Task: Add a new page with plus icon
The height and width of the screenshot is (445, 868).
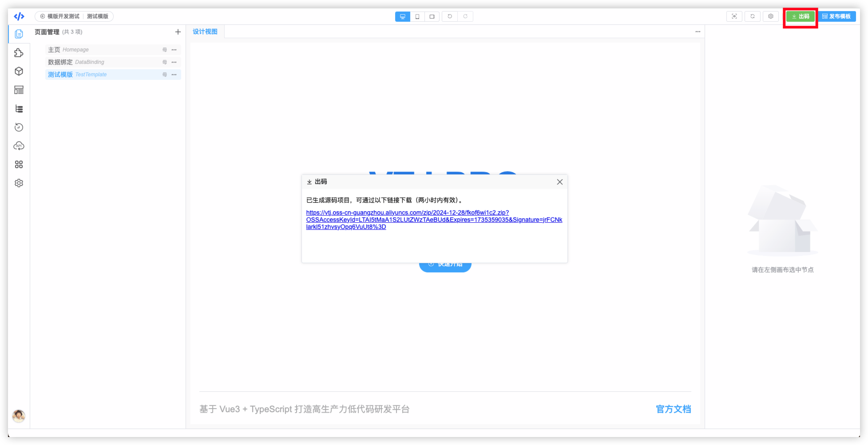Action: tap(178, 32)
